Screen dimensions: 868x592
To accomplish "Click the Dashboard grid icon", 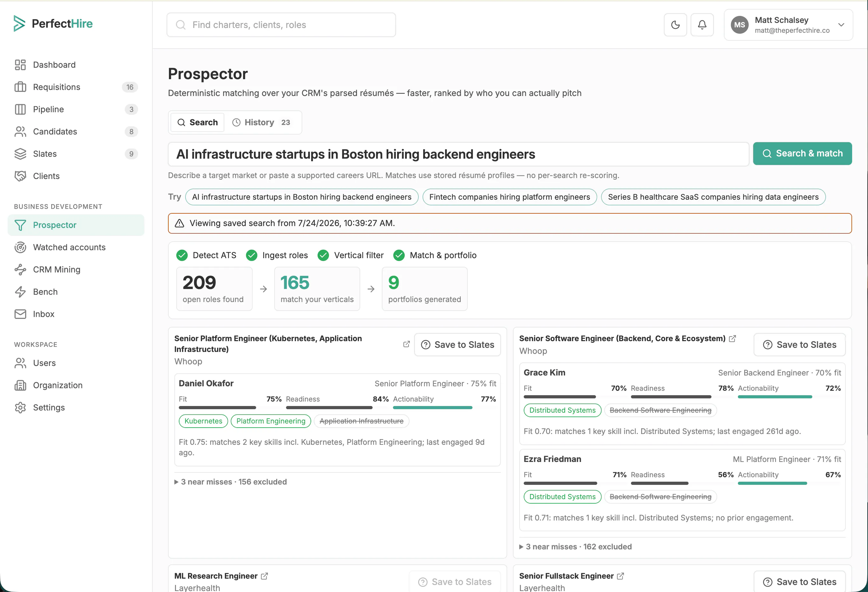I will [20, 65].
